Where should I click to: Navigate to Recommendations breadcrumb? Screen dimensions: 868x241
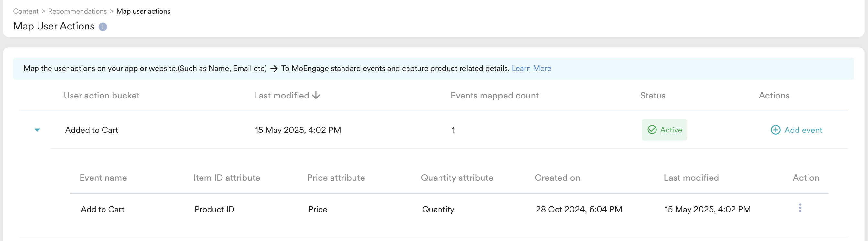[77, 11]
